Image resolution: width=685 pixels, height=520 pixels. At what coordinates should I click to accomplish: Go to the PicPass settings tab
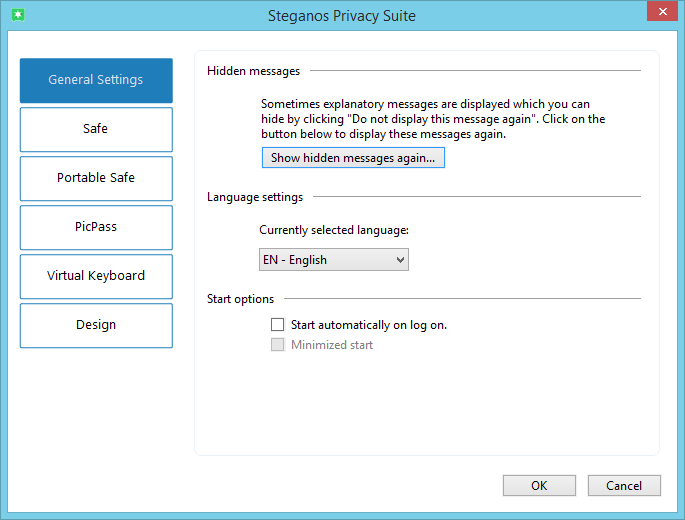[x=96, y=227]
